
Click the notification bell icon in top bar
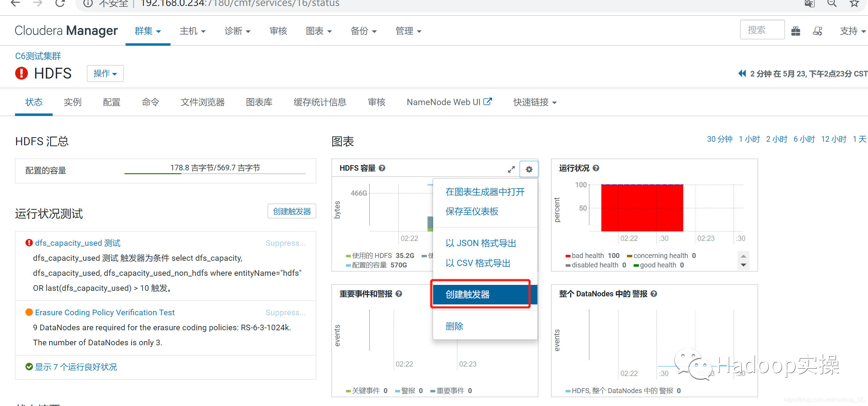(817, 31)
